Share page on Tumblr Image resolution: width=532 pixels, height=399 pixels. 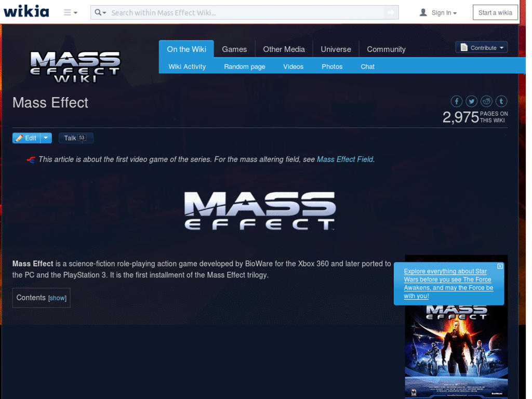coord(501,101)
